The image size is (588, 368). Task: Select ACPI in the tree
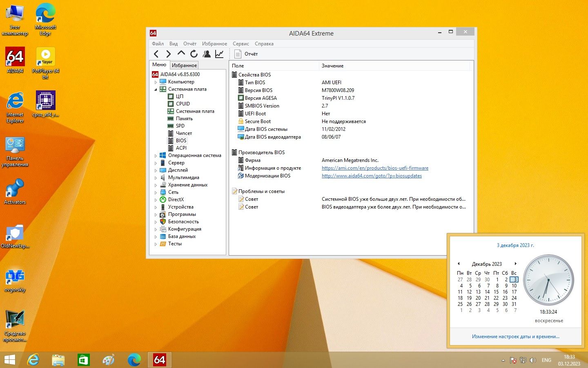[181, 148]
